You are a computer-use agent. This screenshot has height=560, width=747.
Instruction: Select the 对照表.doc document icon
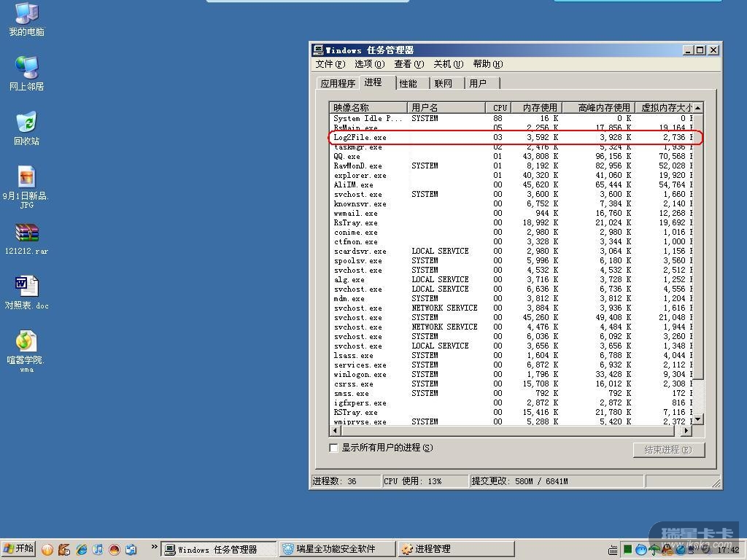pos(26,287)
